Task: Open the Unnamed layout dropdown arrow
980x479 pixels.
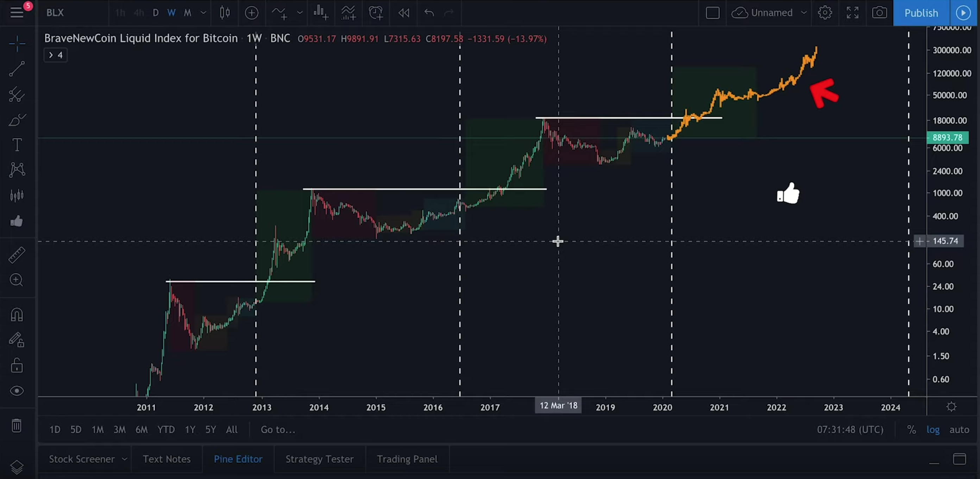Action: (804, 13)
